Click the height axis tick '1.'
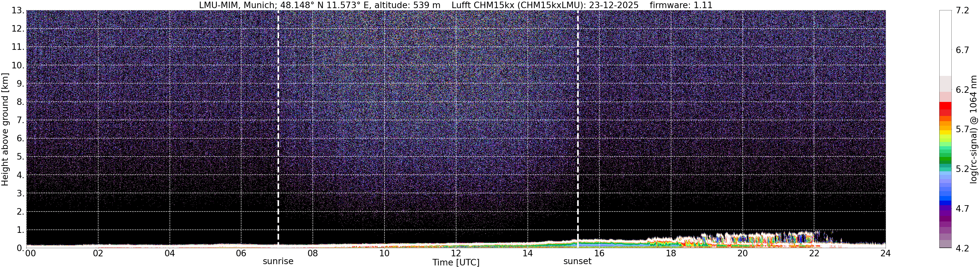 (x=21, y=230)
